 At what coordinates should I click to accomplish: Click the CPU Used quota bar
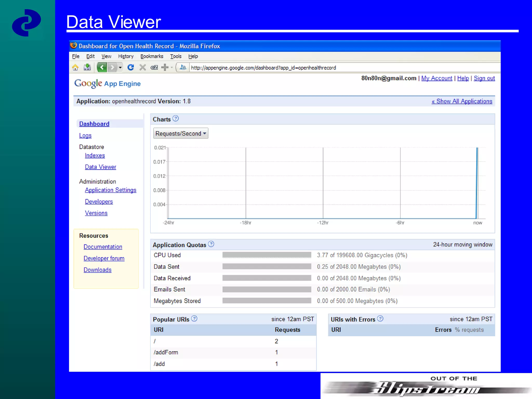coord(267,255)
